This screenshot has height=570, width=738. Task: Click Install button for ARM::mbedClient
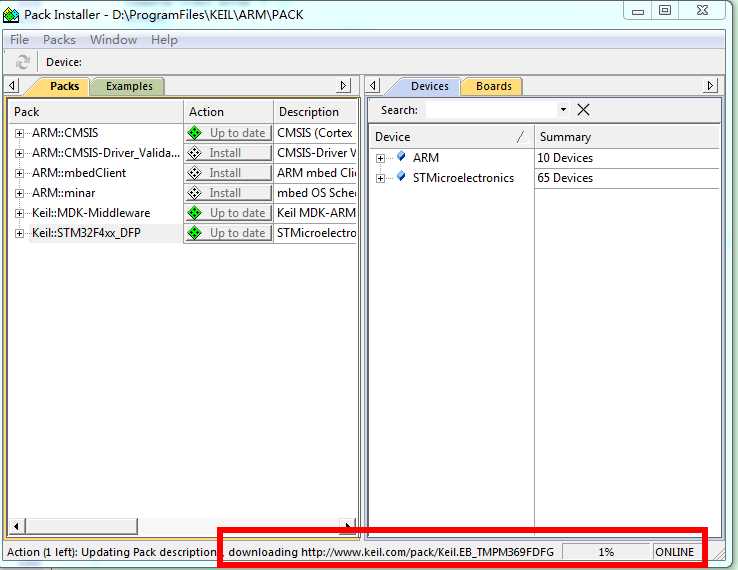point(229,173)
